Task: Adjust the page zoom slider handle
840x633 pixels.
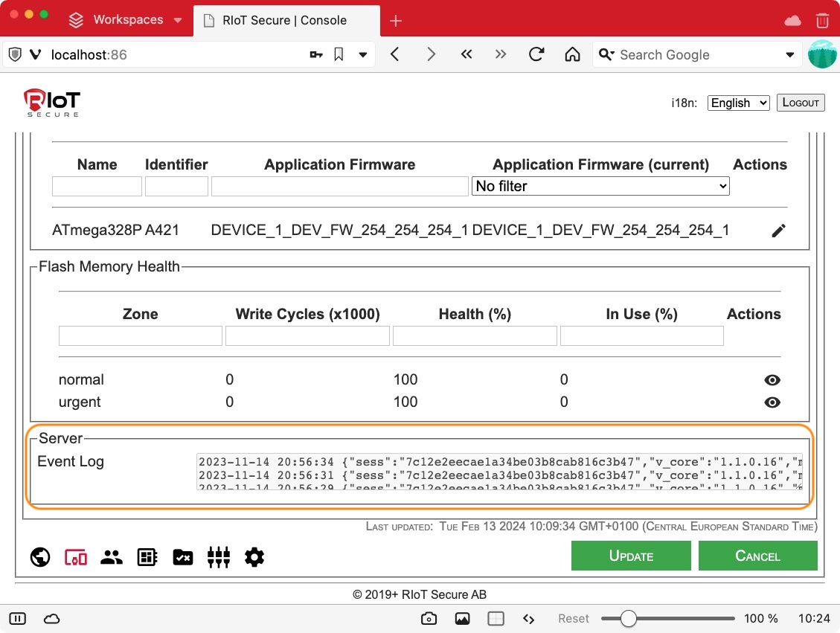Action: (629, 619)
